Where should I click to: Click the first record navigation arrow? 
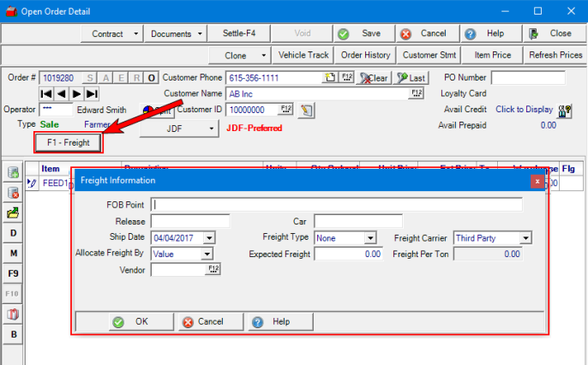pyautogui.click(x=46, y=93)
